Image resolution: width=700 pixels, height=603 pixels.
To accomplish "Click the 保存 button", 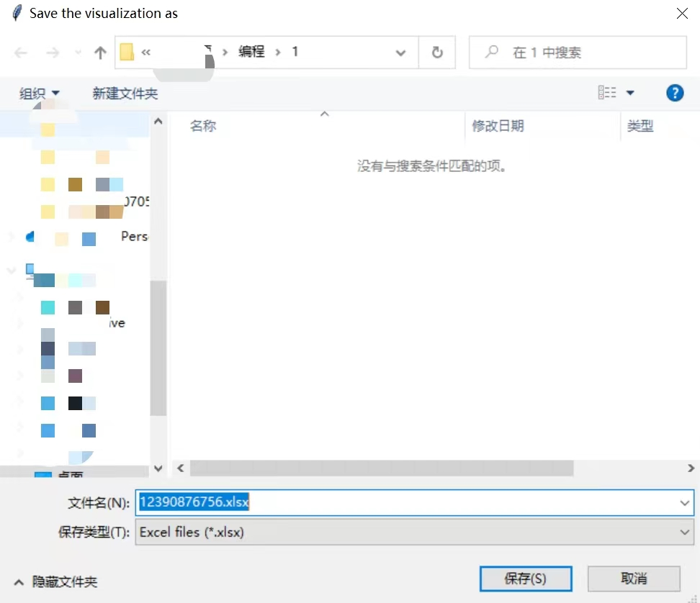I will (x=526, y=579).
